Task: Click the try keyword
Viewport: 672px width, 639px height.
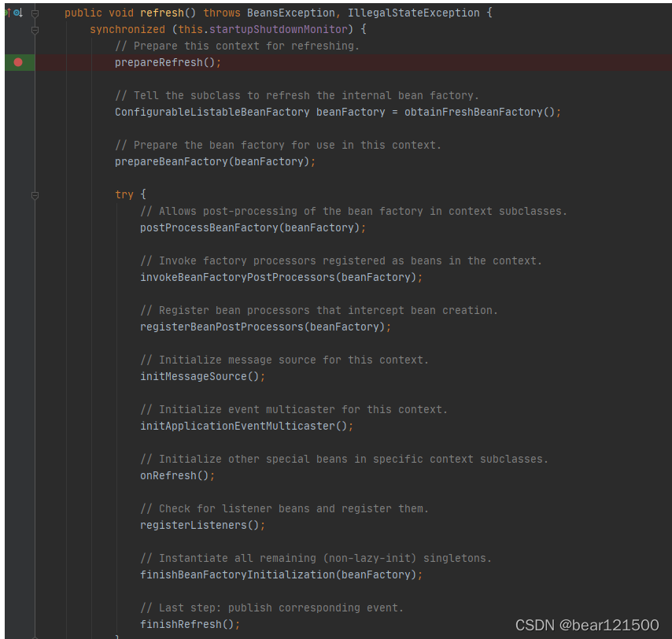Action: [124, 194]
